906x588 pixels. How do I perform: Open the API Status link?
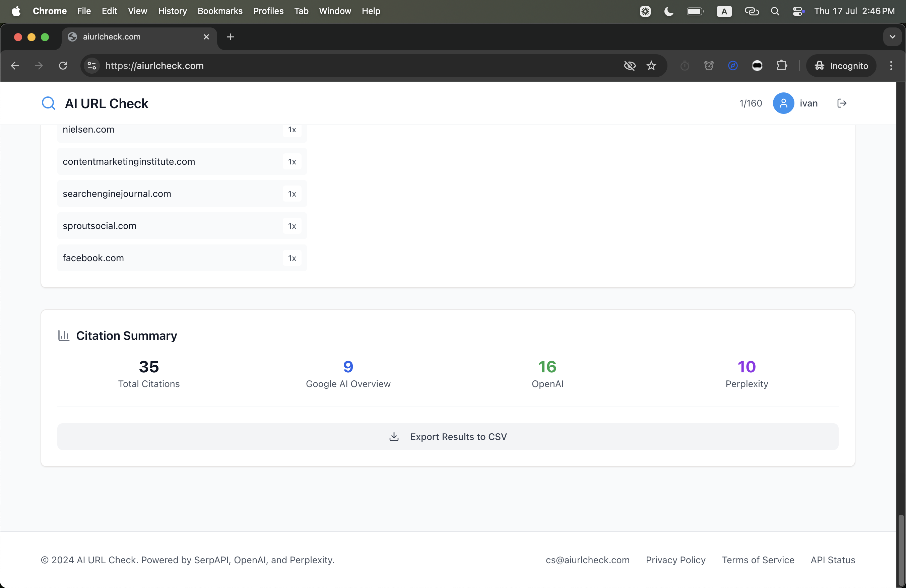click(833, 560)
